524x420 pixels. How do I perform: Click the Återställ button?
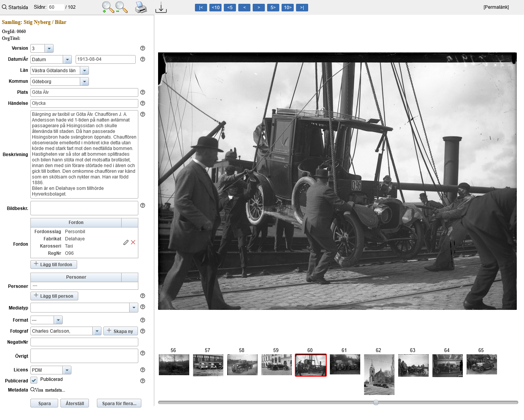tap(75, 403)
